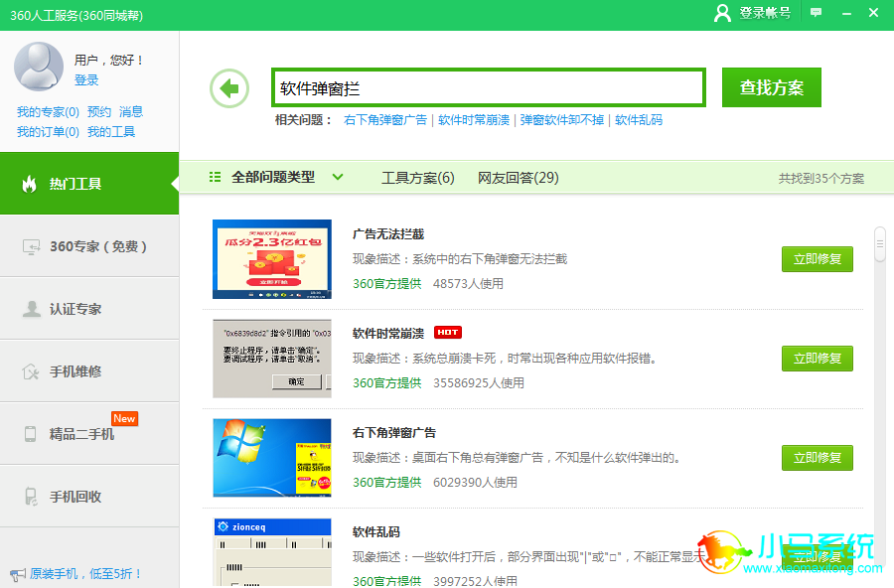
Task: Click the green back arrow icon
Action: click(x=229, y=88)
